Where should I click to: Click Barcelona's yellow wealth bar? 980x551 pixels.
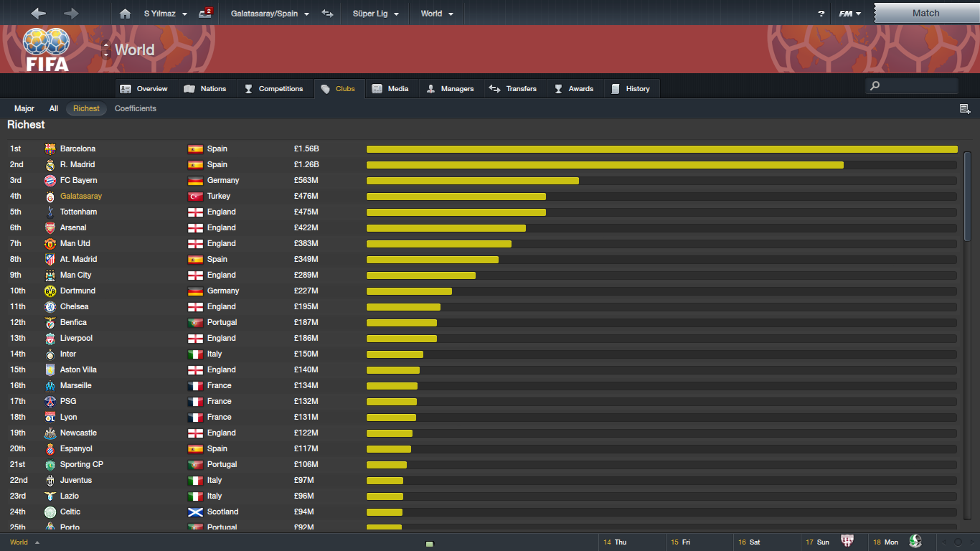662,149
